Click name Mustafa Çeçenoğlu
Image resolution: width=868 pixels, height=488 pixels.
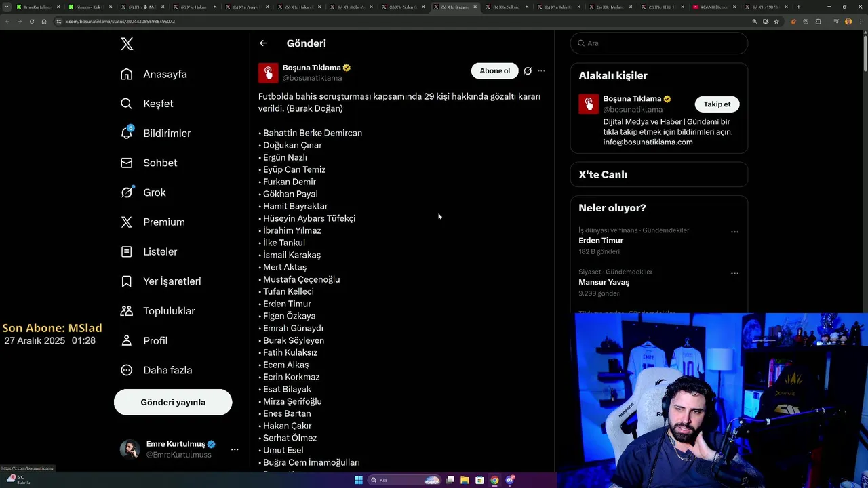[301, 279]
